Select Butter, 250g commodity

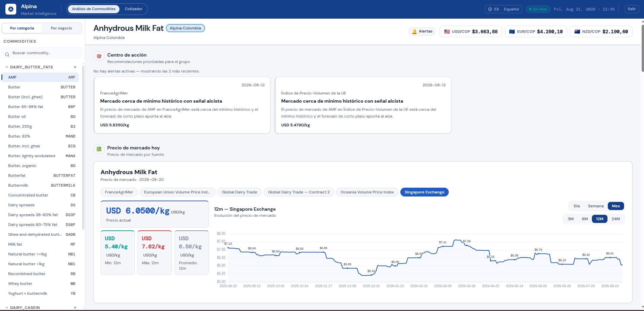coord(40,126)
